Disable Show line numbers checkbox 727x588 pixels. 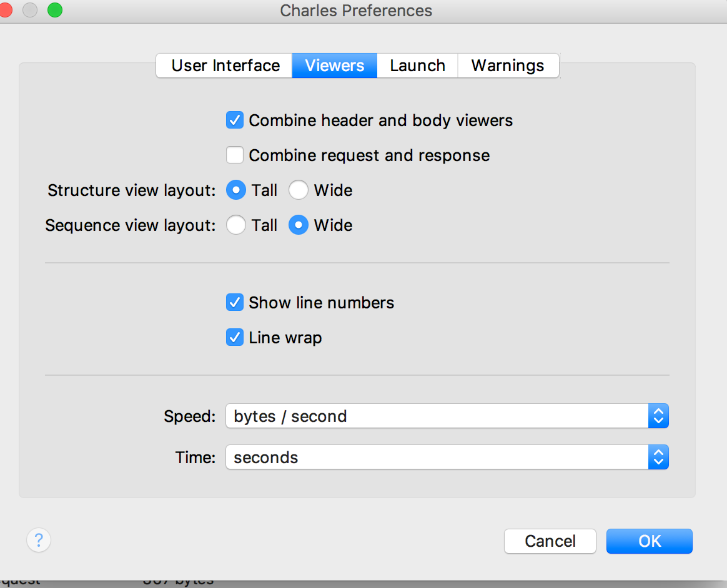tap(235, 303)
